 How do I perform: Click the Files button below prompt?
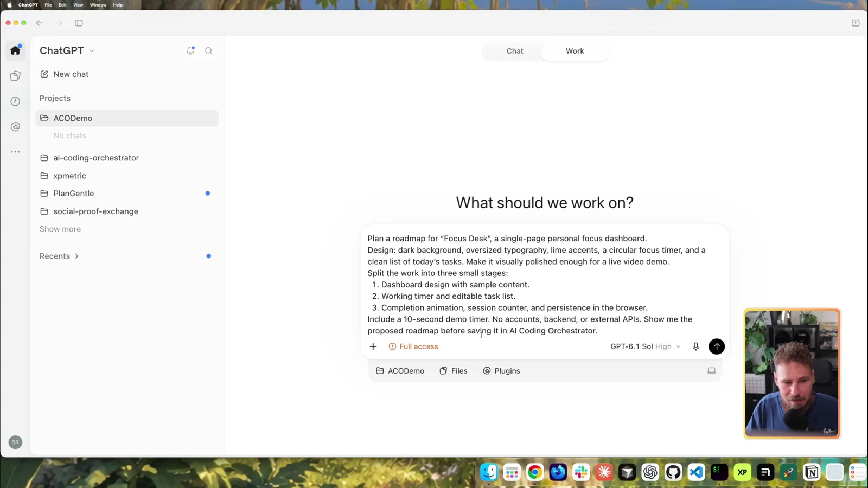(454, 371)
